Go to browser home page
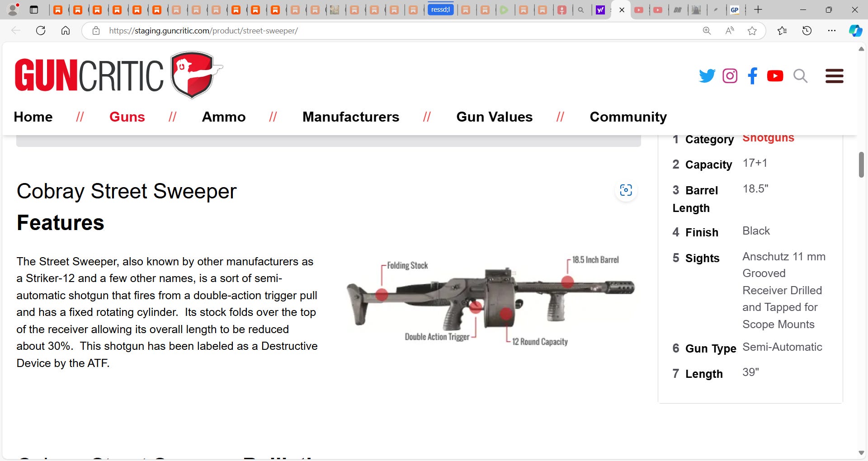 point(66,31)
